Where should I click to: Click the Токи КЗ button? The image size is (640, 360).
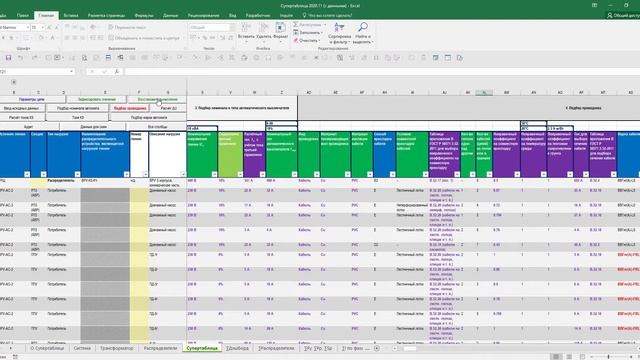(x=78, y=118)
